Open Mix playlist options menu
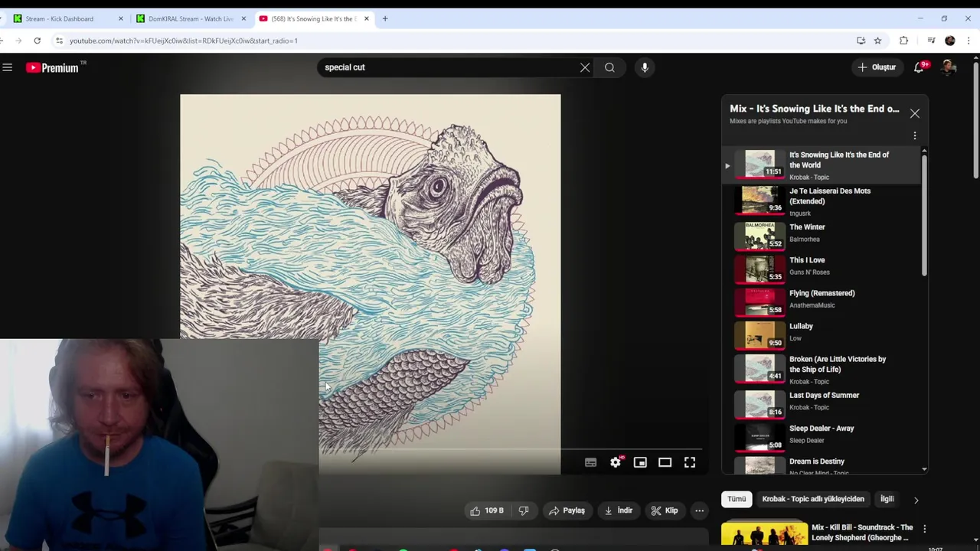Screen dimensions: 980x551 click(x=915, y=135)
